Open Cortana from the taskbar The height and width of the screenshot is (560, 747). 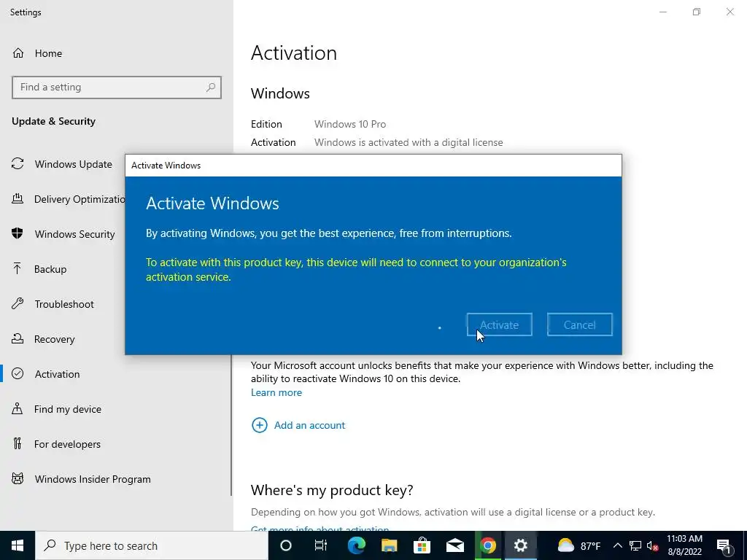tap(286, 545)
